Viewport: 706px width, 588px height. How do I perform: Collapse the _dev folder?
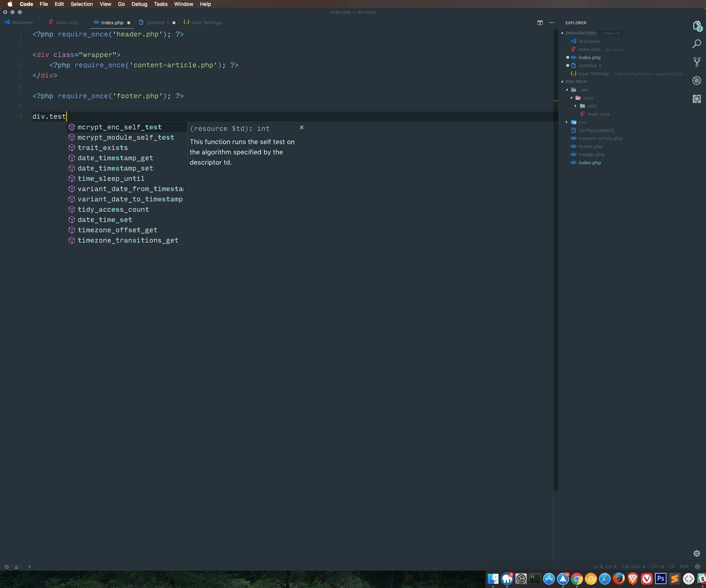[x=567, y=90]
